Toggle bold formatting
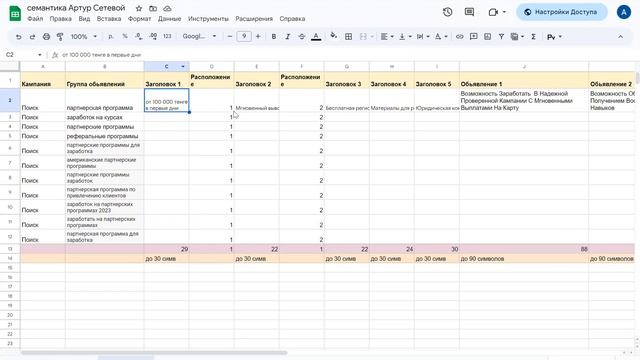The width and height of the screenshot is (640, 360). coord(274,37)
